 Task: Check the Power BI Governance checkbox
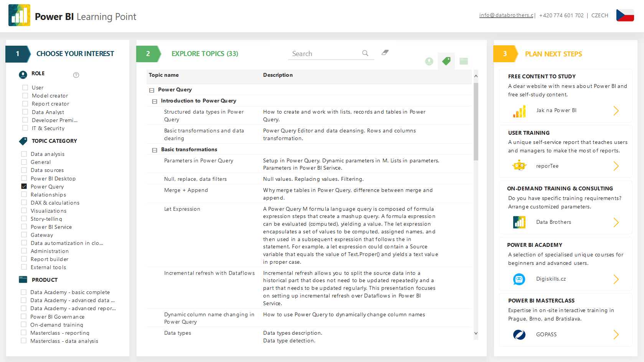24,316
